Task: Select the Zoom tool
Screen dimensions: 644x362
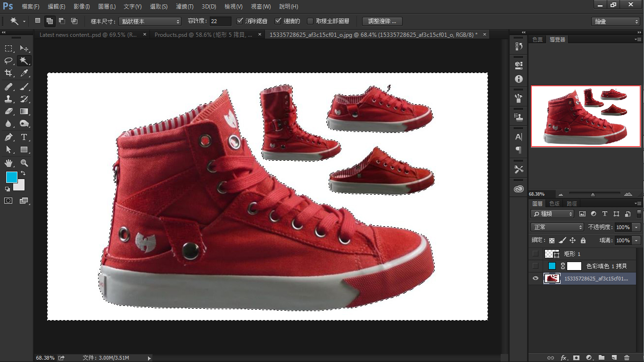Action: pyautogui.click(x=24, y=163)
